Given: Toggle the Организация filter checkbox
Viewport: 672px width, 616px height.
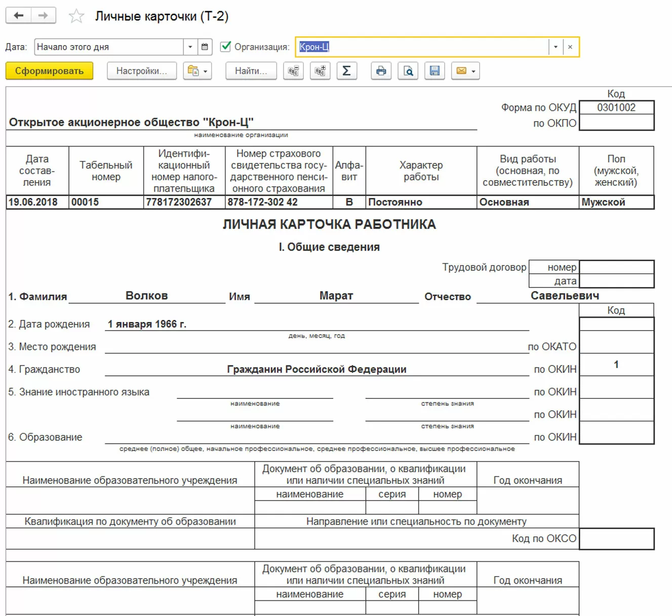Looking at the screenshot, I should click(x=226, y=47).
